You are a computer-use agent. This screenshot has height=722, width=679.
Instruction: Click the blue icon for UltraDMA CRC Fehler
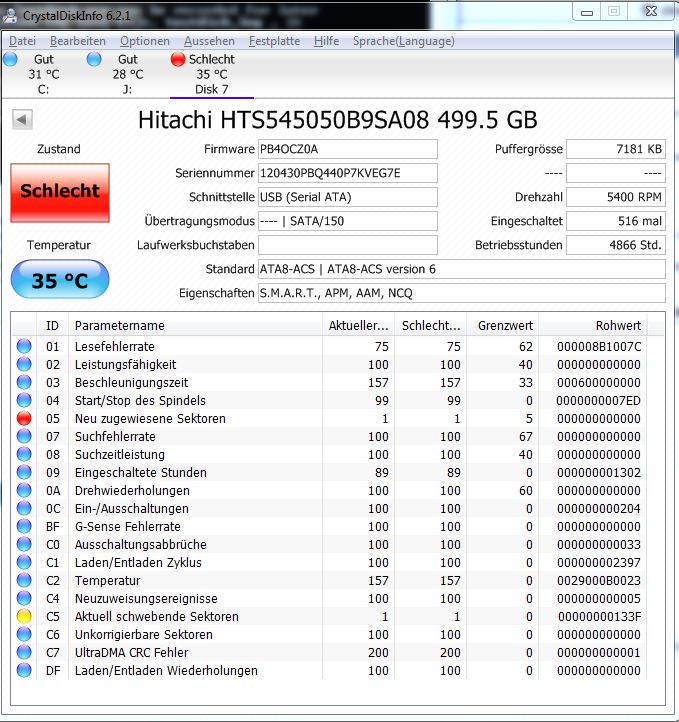click(x=24, y=652)
